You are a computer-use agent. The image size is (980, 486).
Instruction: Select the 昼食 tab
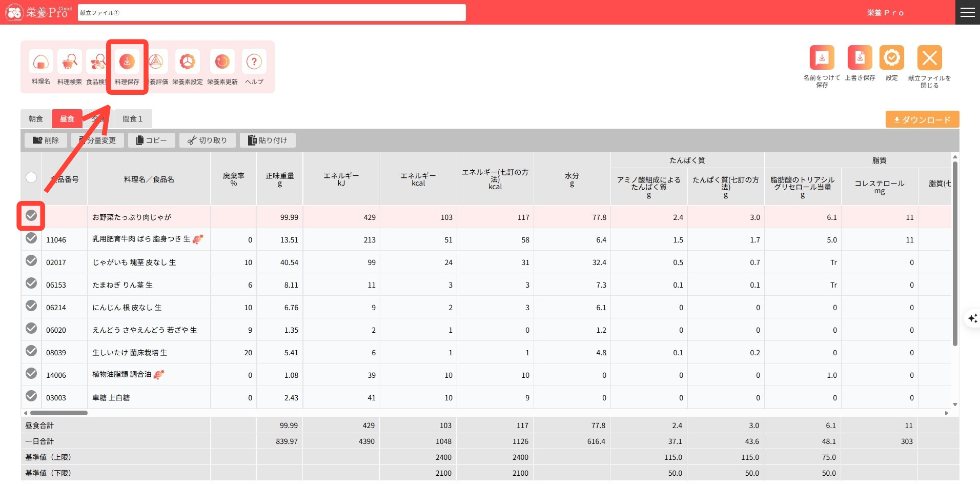tap(67, 119)
